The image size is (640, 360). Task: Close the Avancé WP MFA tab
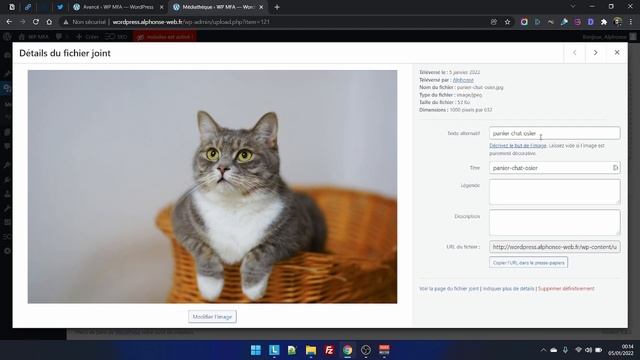(x=162, y=7)
